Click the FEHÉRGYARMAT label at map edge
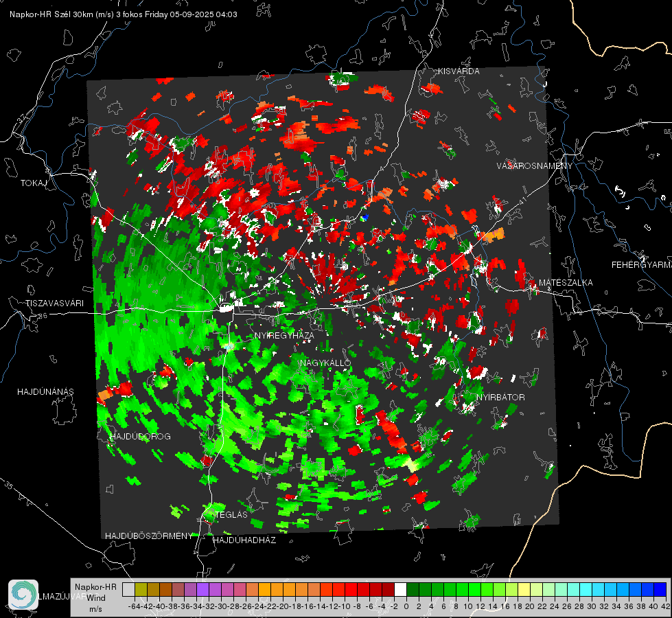 click(x=642, y=265)
